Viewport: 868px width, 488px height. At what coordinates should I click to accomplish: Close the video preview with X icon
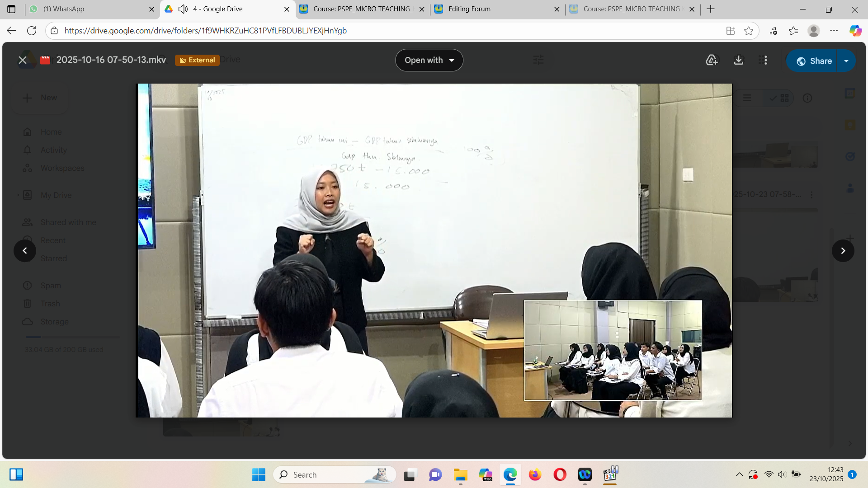(x=22, y=60)
